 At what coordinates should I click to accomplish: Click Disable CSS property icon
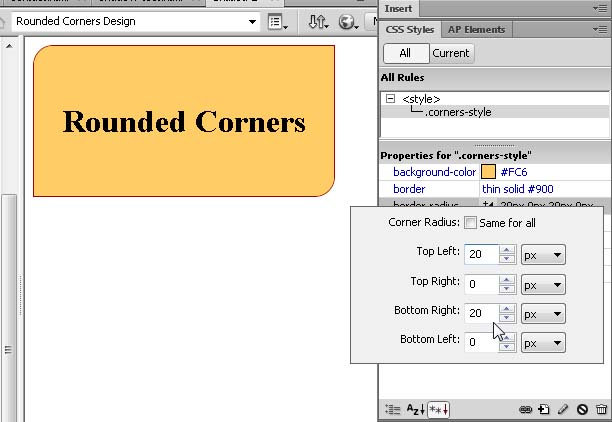(582, 409)
